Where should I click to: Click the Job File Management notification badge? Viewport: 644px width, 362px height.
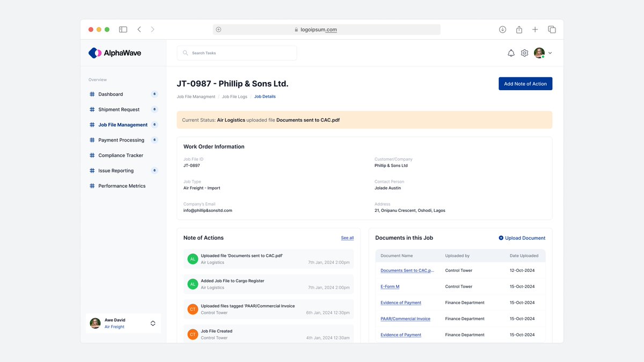tap(155, 124)
